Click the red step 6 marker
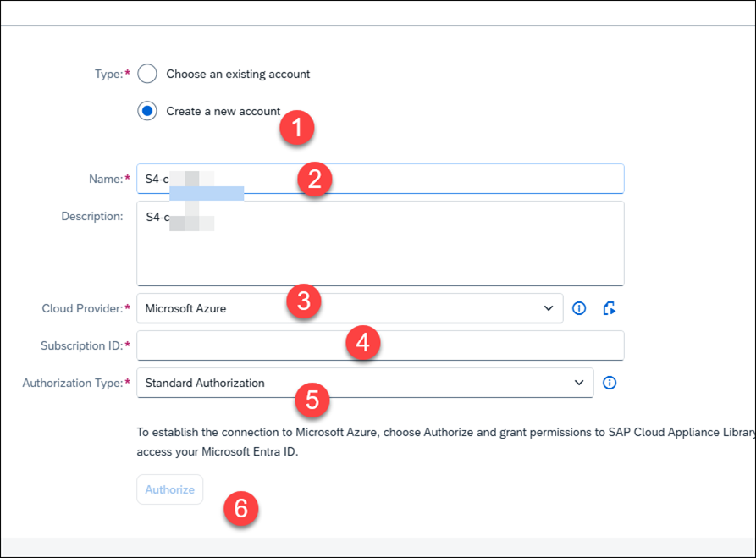The width and height of the screenshot is (756, 558). point(241,509)
